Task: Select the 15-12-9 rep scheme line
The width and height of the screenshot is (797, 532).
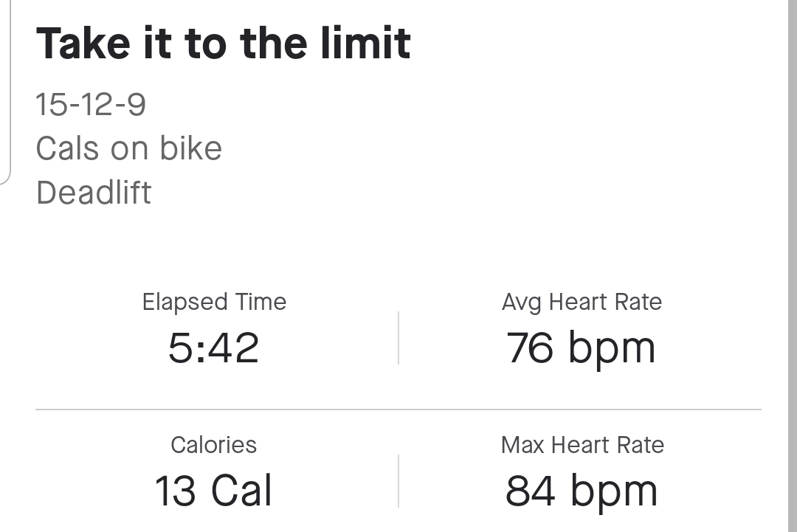Action: pos(91,104)
